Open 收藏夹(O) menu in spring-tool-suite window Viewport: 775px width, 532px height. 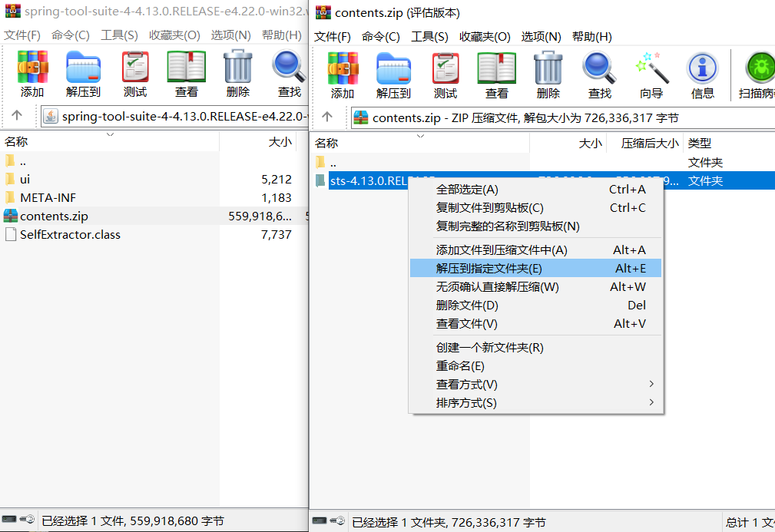click(174, 35)
